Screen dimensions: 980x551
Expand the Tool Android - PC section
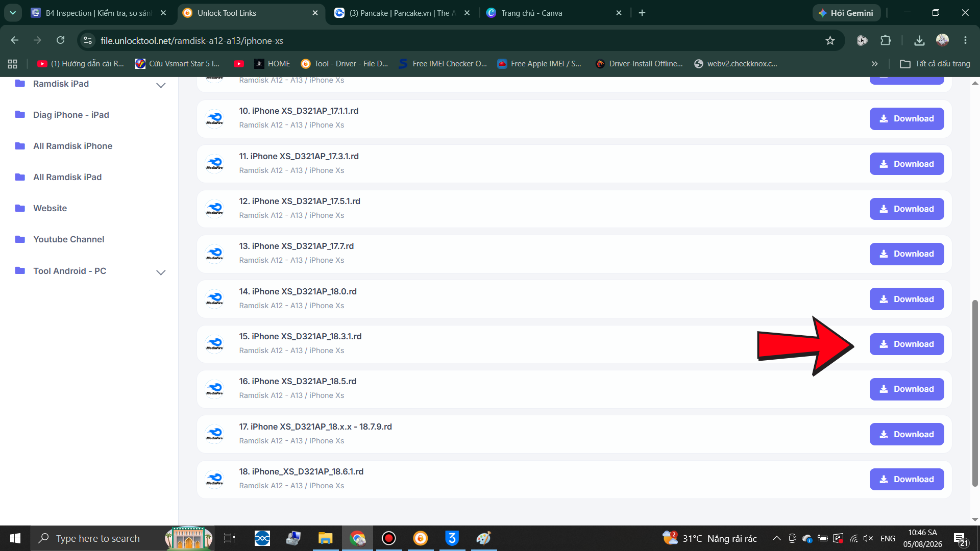pos(161,272)
